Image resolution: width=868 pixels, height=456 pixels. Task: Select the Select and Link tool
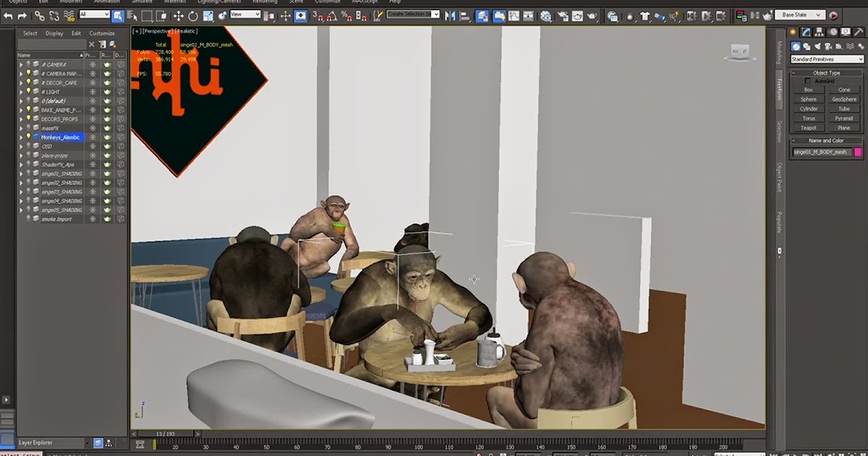click(x=40, y=15)
